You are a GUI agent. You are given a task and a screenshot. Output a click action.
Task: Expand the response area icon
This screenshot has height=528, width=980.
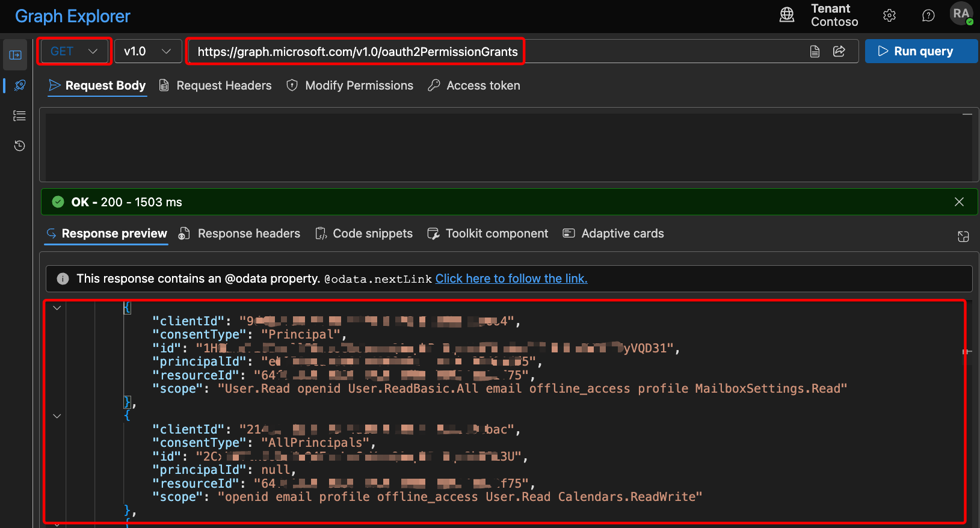click(963, 236)
